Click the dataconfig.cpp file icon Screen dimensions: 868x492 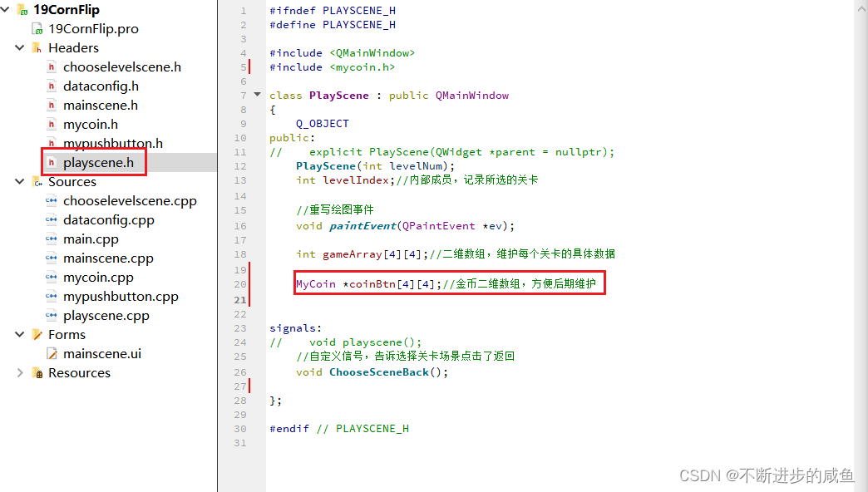tap(52, 220)
